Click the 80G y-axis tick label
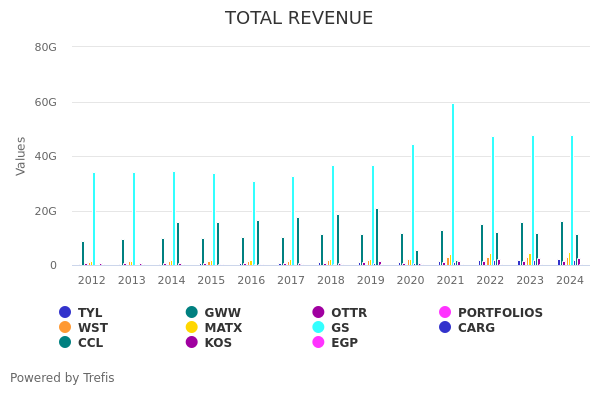600x400 pixels. (x=45, y=47)
